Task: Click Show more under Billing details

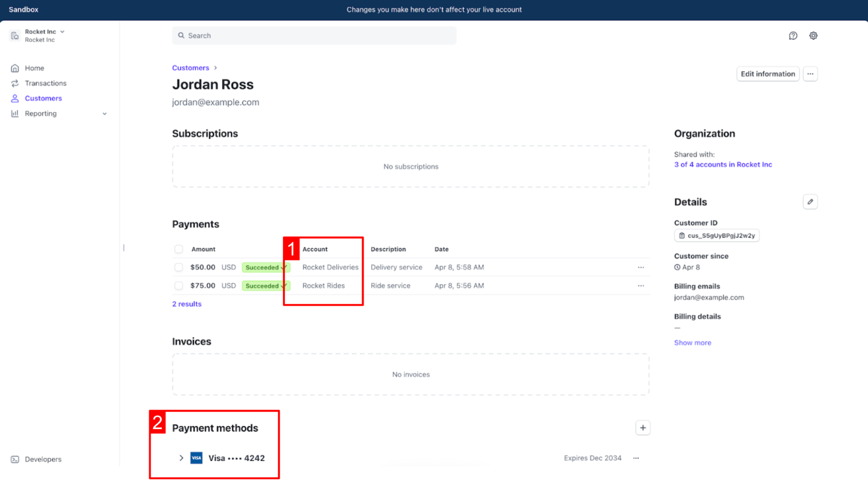Action: point(693,343)
